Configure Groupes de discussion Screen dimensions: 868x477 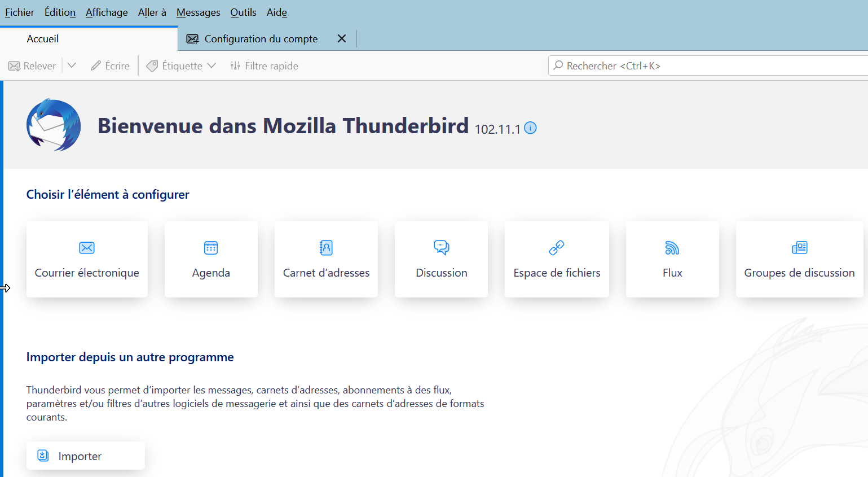[800, 259]
